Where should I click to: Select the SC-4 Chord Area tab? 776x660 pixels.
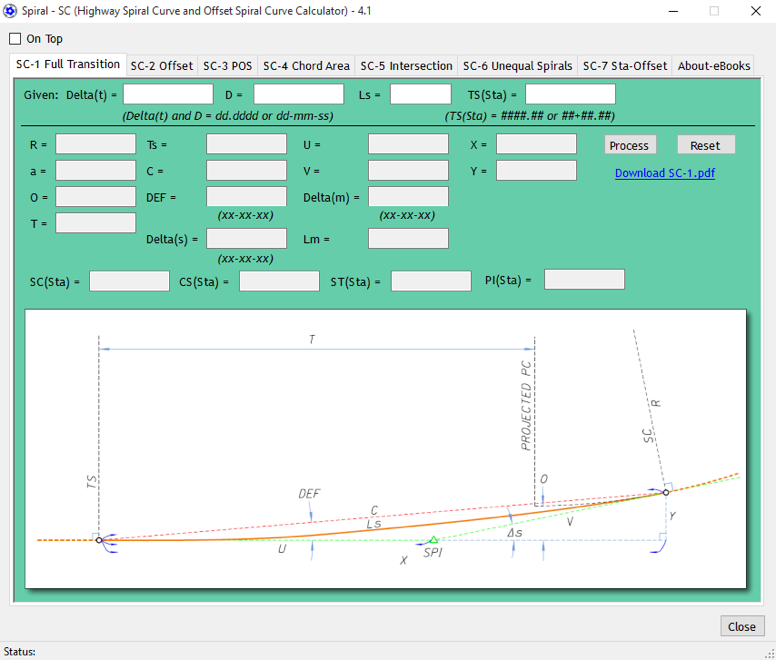point(306,66)
